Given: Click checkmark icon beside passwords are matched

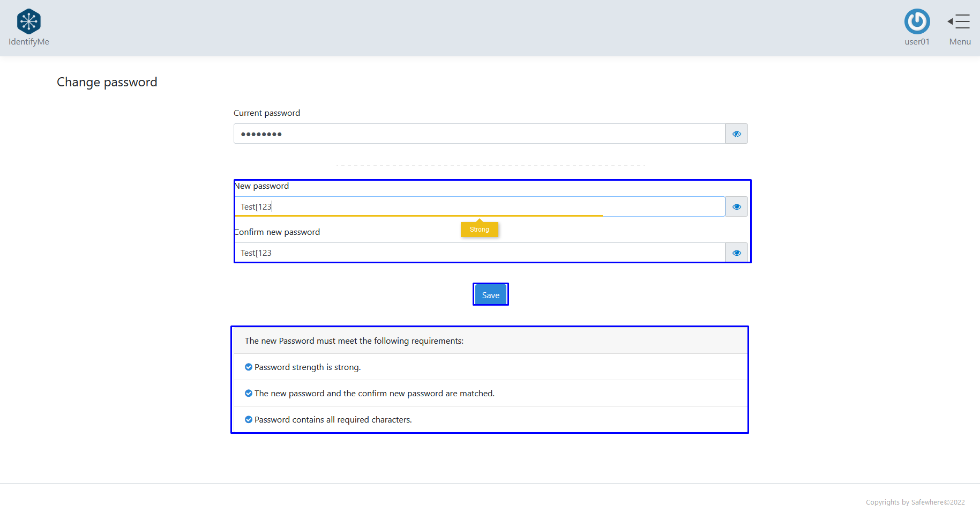Looking at the screenshot, I should point(249,394).
